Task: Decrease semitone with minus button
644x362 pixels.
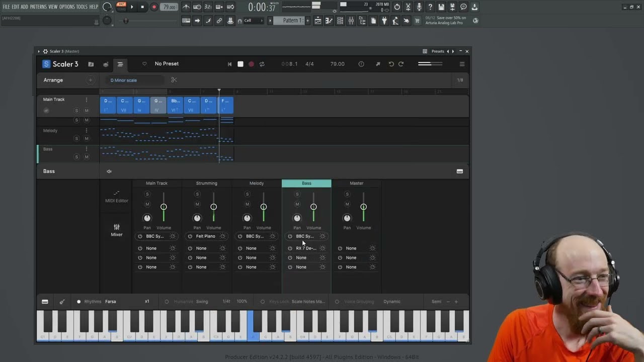Action: coord(448,302)
